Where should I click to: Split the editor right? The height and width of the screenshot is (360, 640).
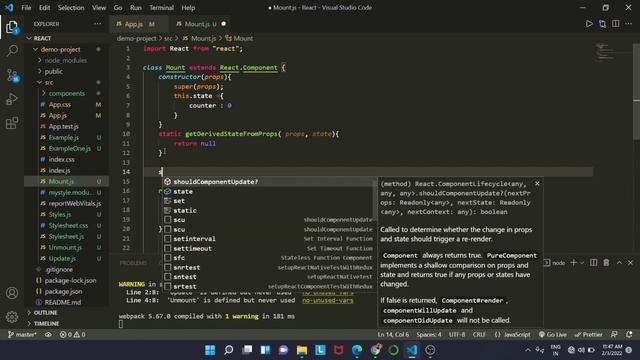(616, 24)
